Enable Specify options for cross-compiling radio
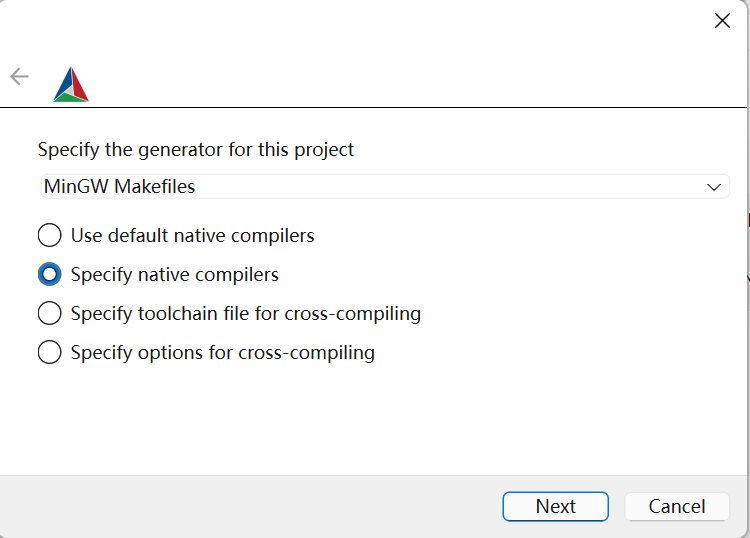 click(x=50, y=352)
